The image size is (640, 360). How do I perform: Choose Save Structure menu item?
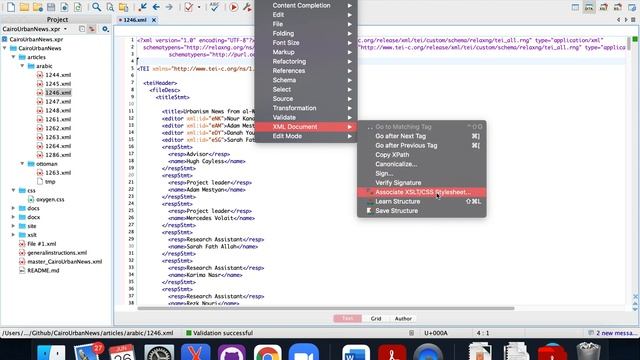(422, 211)
